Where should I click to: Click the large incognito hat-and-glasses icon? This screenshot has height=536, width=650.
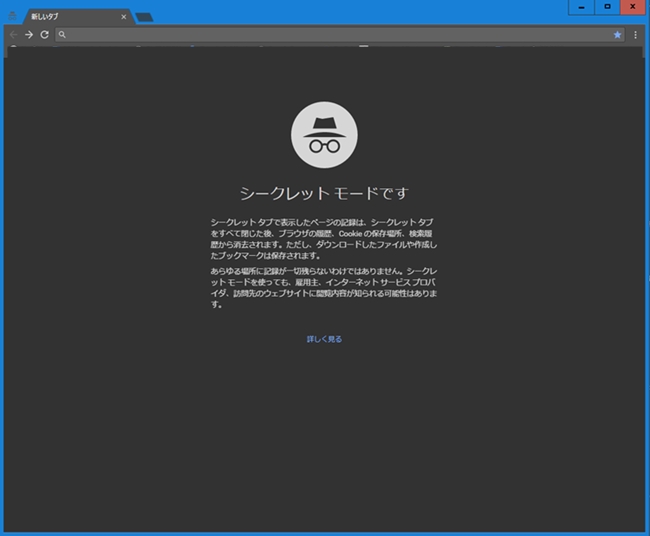point(324,135)
